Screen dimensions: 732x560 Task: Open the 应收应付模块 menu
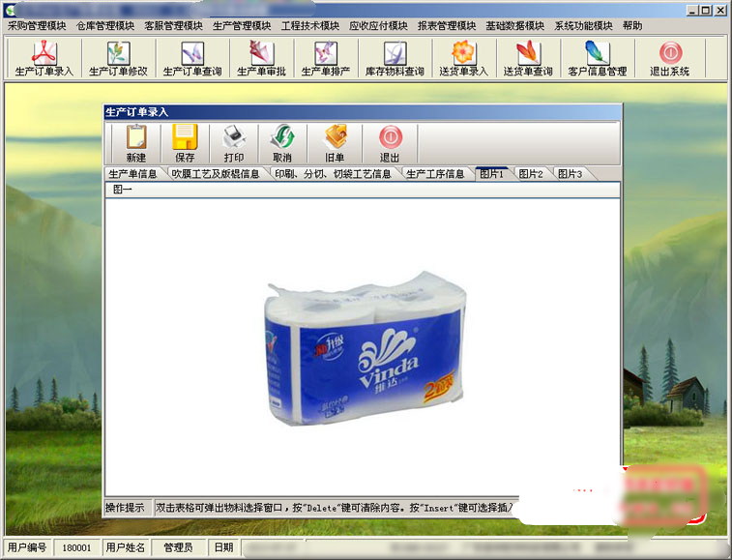(x=378, y=26)
